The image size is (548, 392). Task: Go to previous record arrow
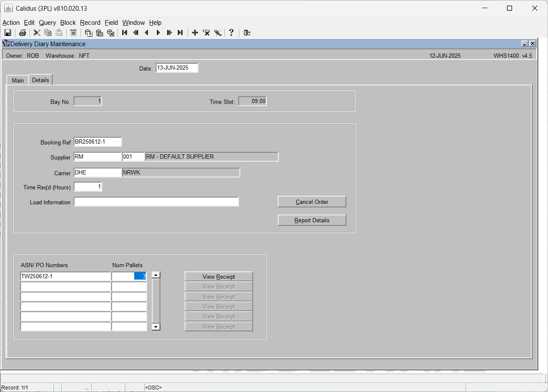147,33
